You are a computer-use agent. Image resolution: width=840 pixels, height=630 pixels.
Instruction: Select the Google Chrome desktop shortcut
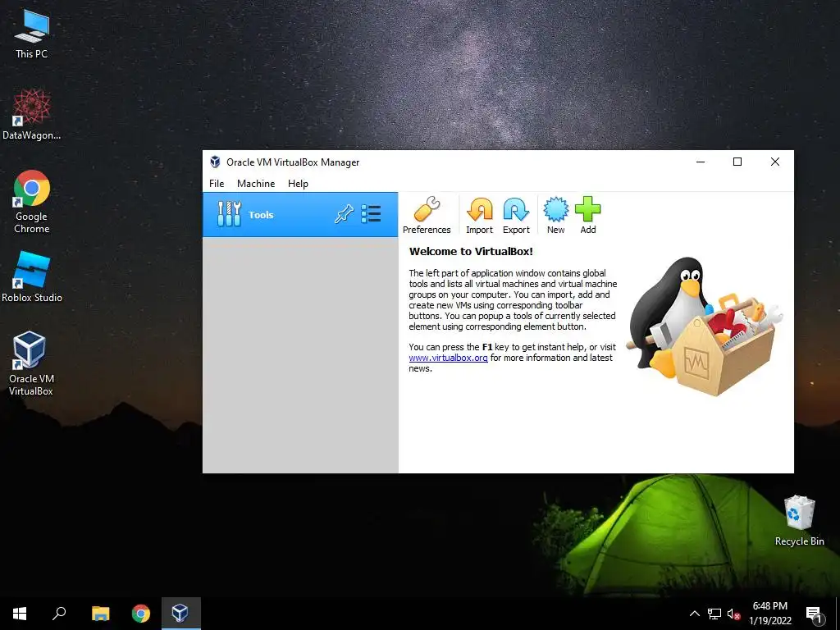pyautogui.click(x=32, y=202)
